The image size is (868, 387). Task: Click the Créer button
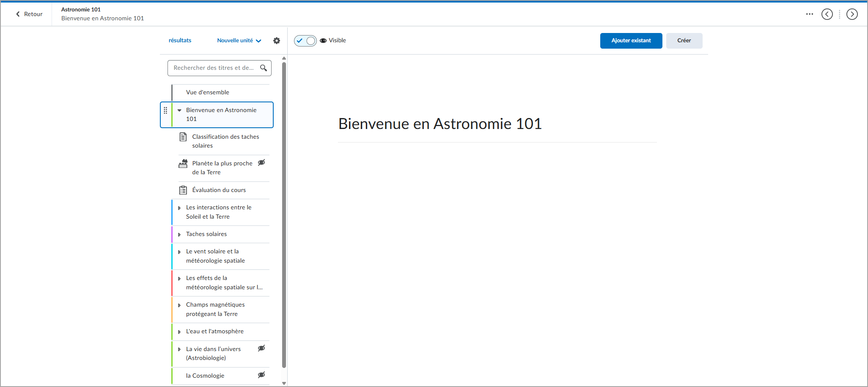click(684, 41)
